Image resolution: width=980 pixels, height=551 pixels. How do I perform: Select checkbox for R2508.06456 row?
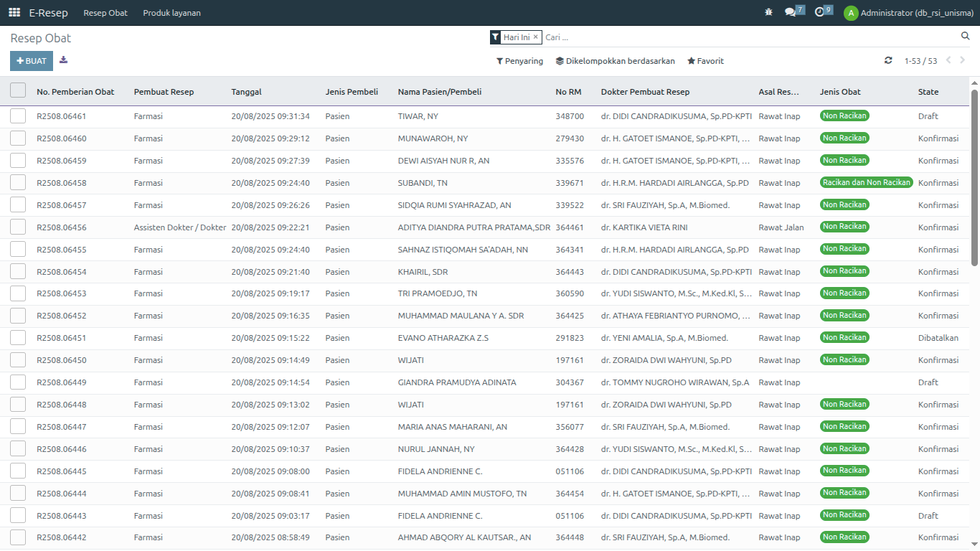coord(18,227)
